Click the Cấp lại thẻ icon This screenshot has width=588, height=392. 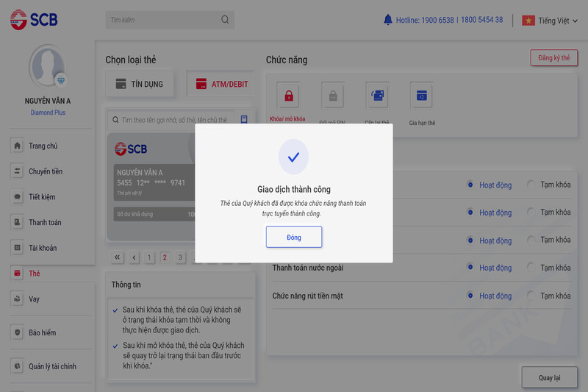(x=377, y=96)
